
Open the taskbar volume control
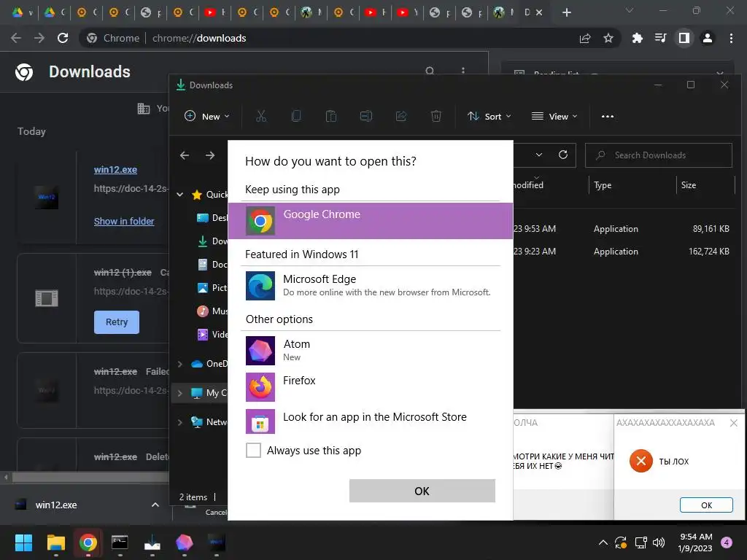click(x=659, y=542)
